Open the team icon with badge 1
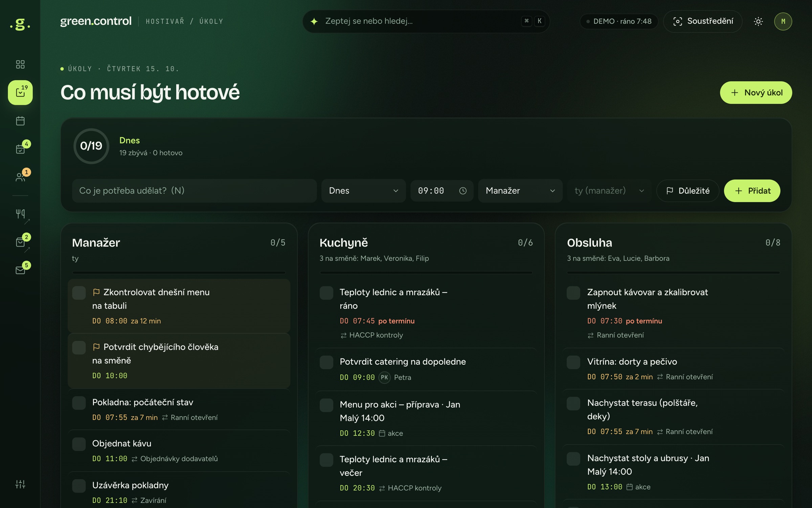This screenshot has height=508, width=812. 20,177
